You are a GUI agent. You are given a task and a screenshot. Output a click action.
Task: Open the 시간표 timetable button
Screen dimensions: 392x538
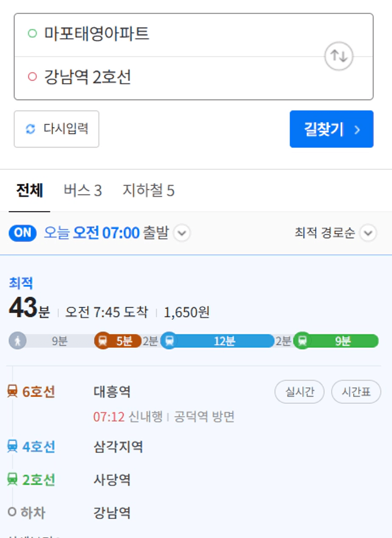356,391
